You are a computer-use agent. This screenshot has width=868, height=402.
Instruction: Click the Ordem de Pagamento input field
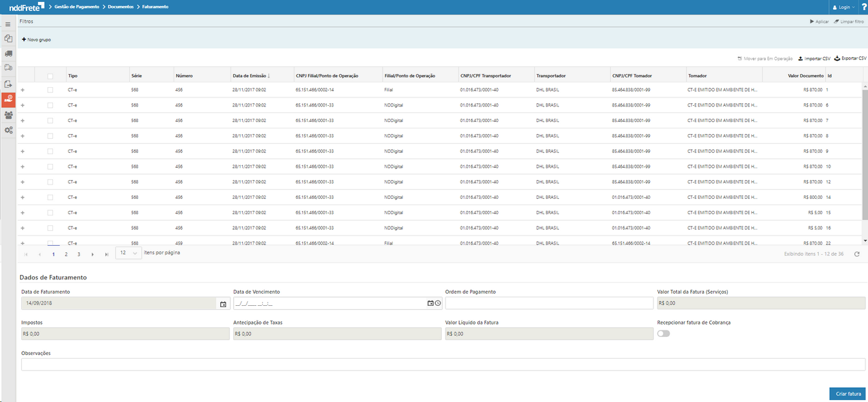549,303
